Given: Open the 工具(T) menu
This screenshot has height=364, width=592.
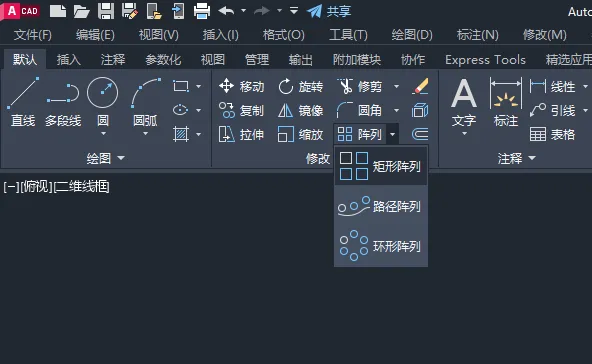Looking at the screenshot, I should (x=348, y=35).
